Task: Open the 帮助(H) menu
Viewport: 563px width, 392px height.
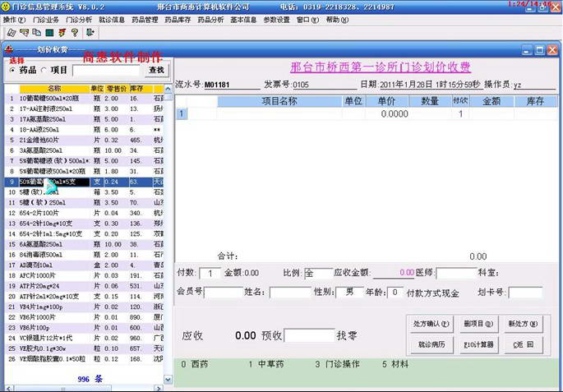Action: pyautogui.click(x=337, y=20)
